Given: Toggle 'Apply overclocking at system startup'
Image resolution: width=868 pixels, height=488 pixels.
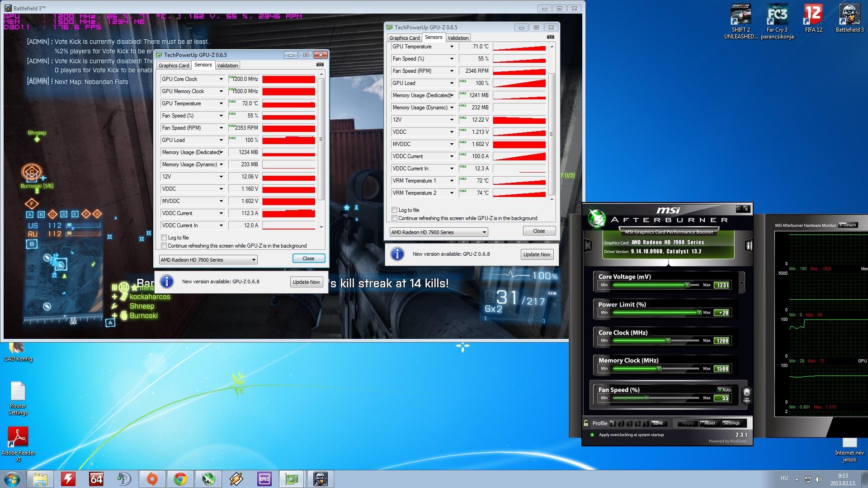Looking at the screenshot, I should click(592, 435).
